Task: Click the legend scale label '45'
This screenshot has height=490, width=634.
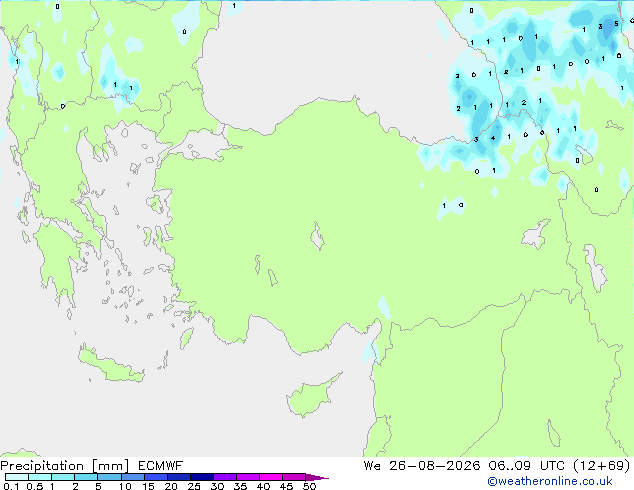Action: (286, 486)
